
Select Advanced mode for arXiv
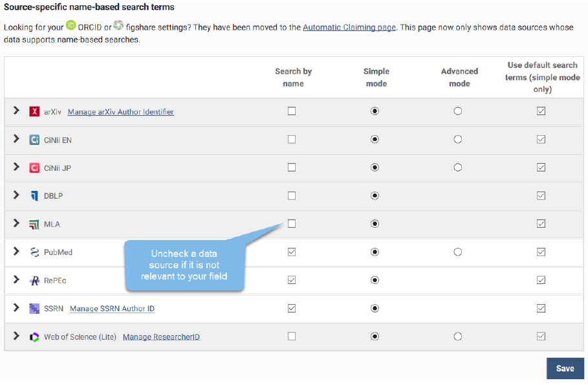[x=458, y=111]
